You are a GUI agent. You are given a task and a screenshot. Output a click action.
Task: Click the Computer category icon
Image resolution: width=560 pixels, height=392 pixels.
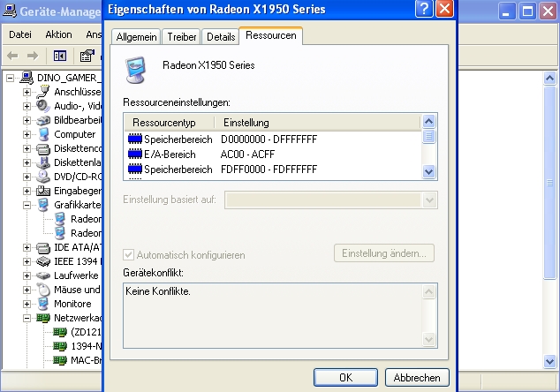(x=43, y=134)
